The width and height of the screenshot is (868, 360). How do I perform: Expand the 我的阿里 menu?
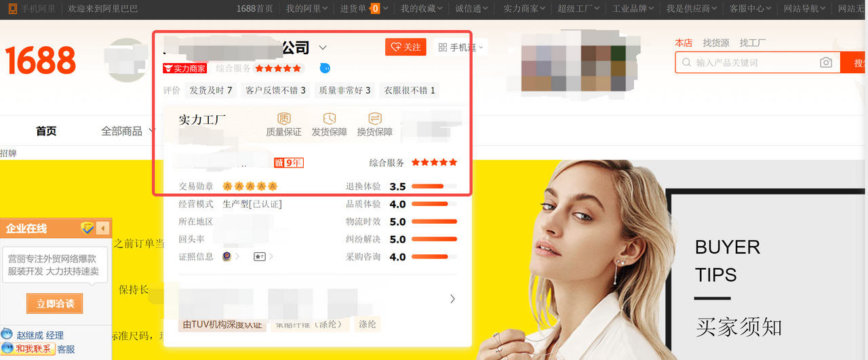pyautogui.click(x=307, y=9)
